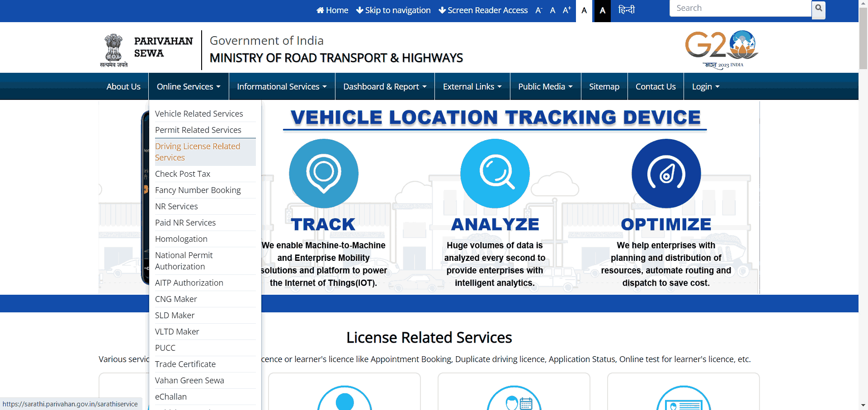This screenshot has height=410, width=868.
Task: Select Trade Certificate entry
Action: 205,364
